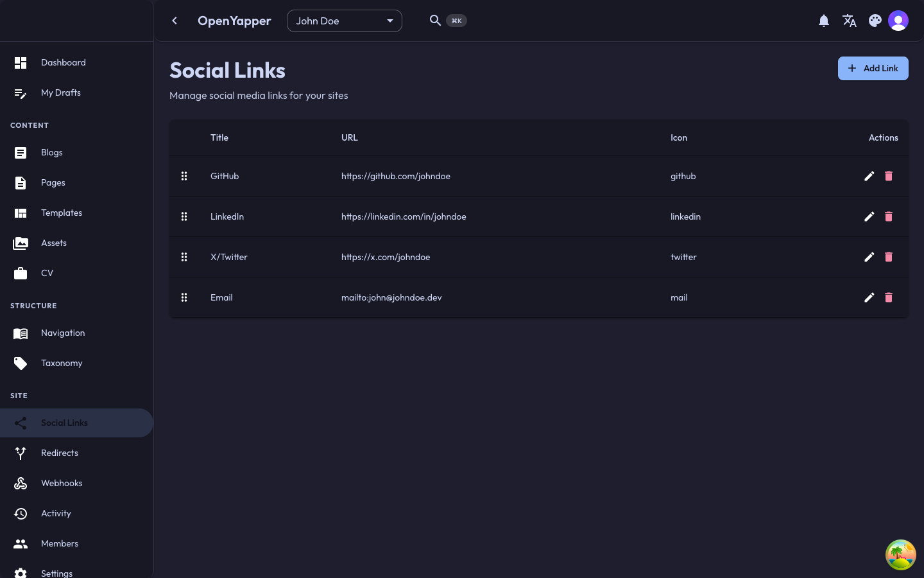Select the Blogs section icon

(21, 153)
